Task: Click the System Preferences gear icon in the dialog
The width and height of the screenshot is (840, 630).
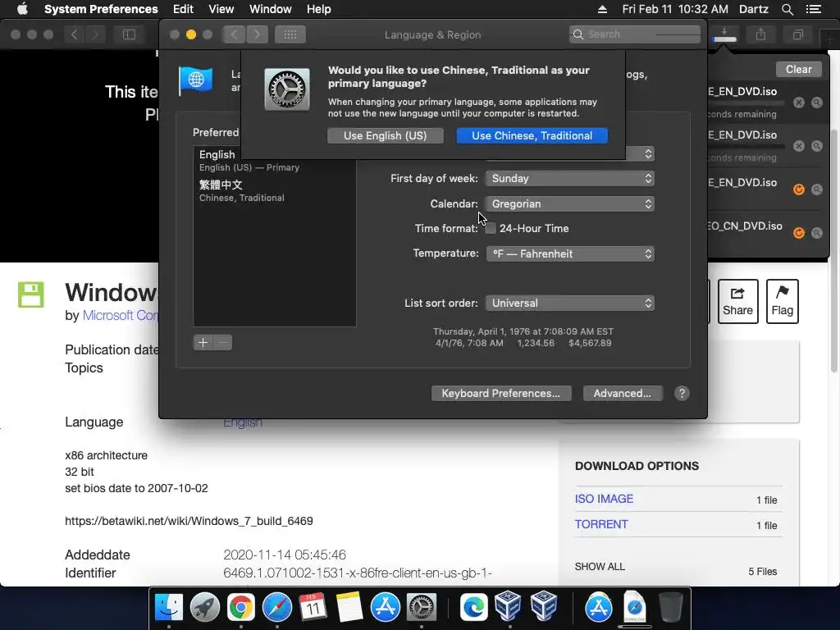Action: 287,89
